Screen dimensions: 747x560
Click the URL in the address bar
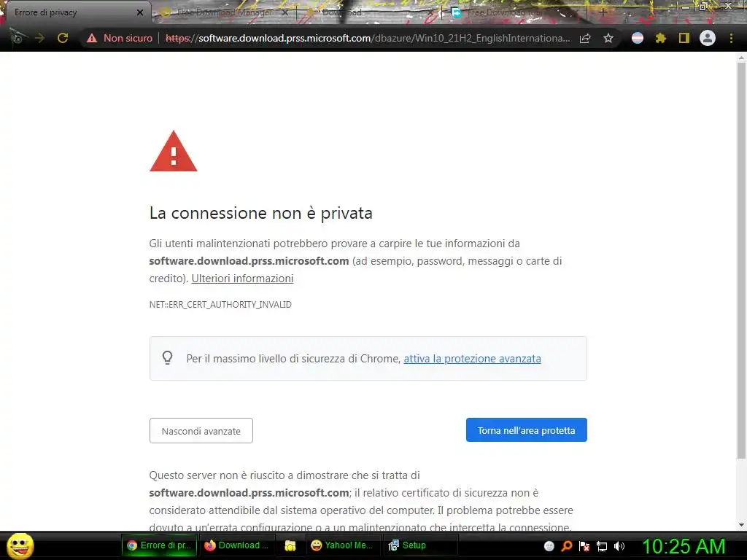tap(368, 38)
